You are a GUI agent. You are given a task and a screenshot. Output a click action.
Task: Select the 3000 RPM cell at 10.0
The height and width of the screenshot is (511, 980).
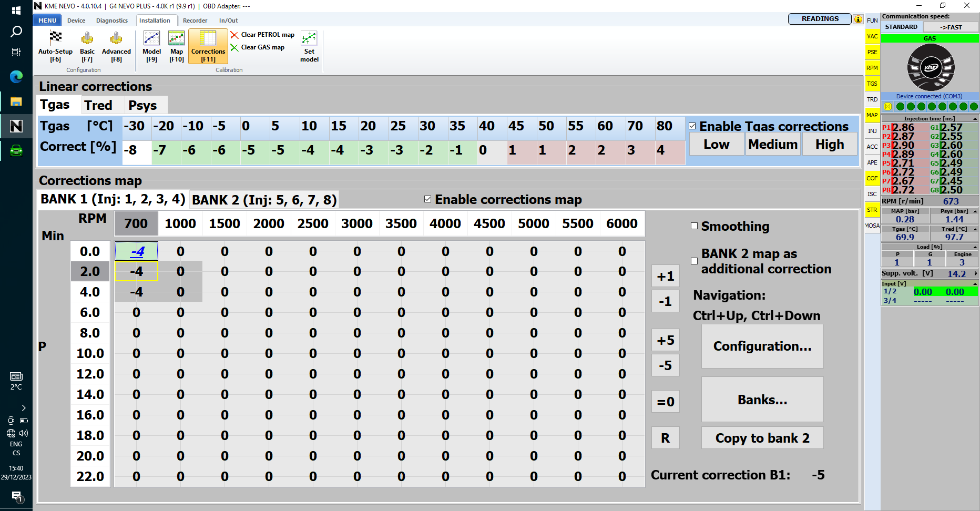click(x=357, y=354)
